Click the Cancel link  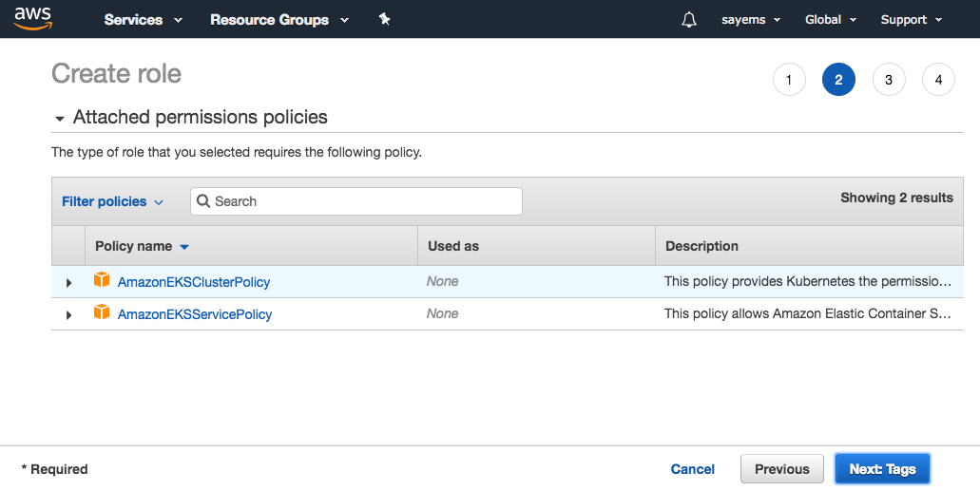pyautogui.click(x=693, y=469)
